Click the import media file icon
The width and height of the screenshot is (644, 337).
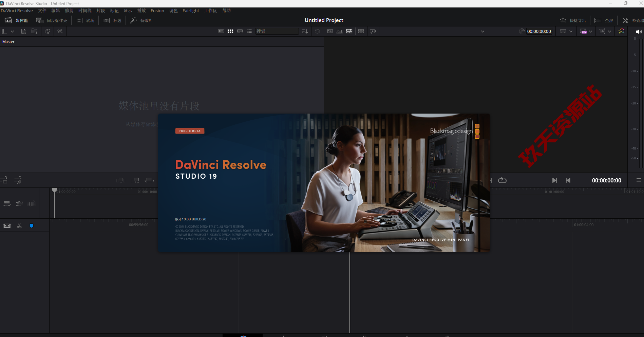point(23,31)
